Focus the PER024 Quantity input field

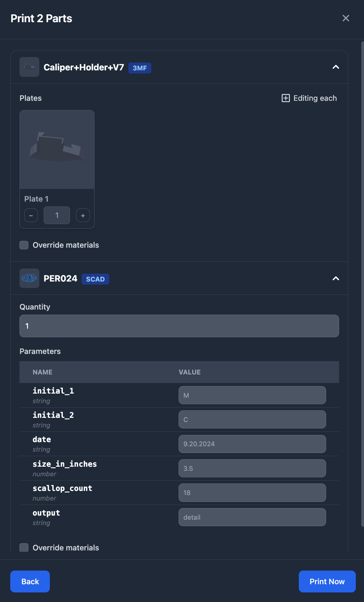179,326
